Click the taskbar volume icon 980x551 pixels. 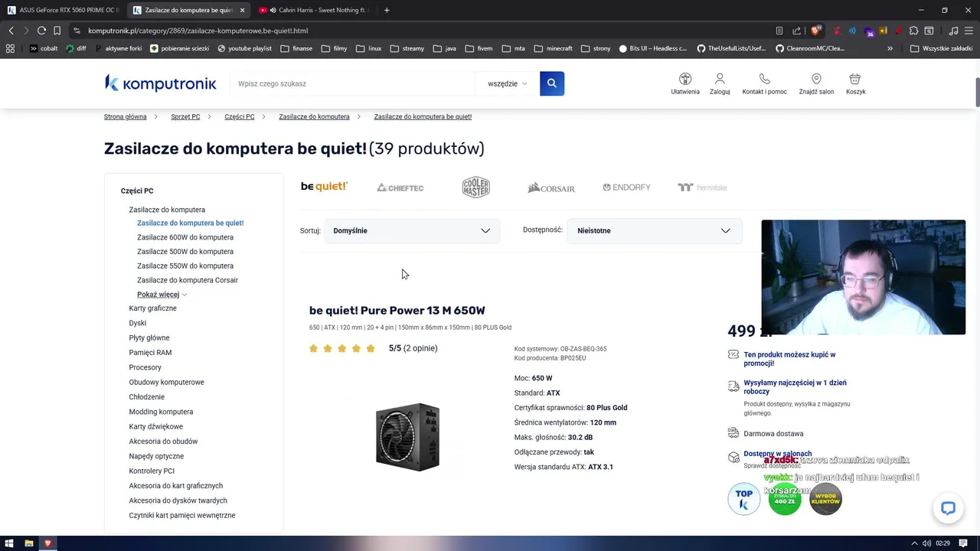(927, 543)
